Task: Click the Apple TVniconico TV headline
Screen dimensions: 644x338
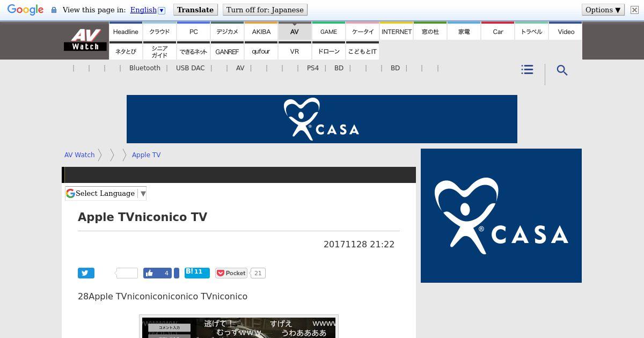Action: click(142, 217)
